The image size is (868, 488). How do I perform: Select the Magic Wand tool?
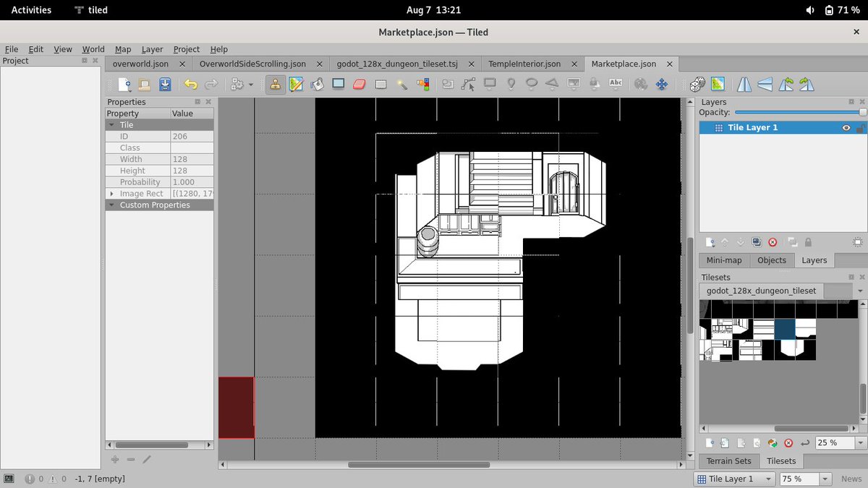tap(402, 84)
